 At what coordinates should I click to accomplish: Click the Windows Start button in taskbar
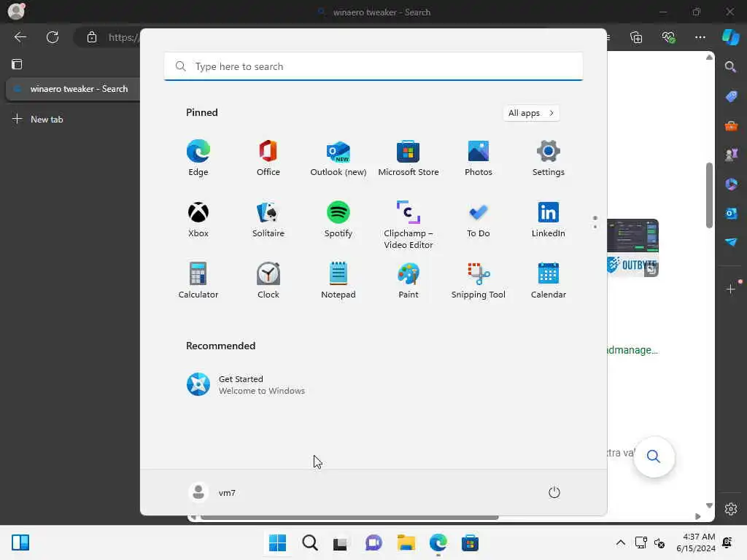(x=277, y=542)
